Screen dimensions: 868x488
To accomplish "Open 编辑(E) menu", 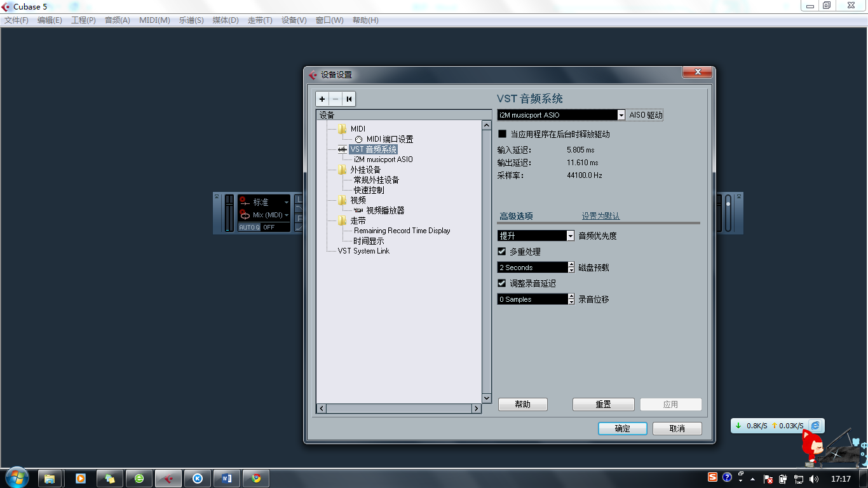I will click(50, 20).
